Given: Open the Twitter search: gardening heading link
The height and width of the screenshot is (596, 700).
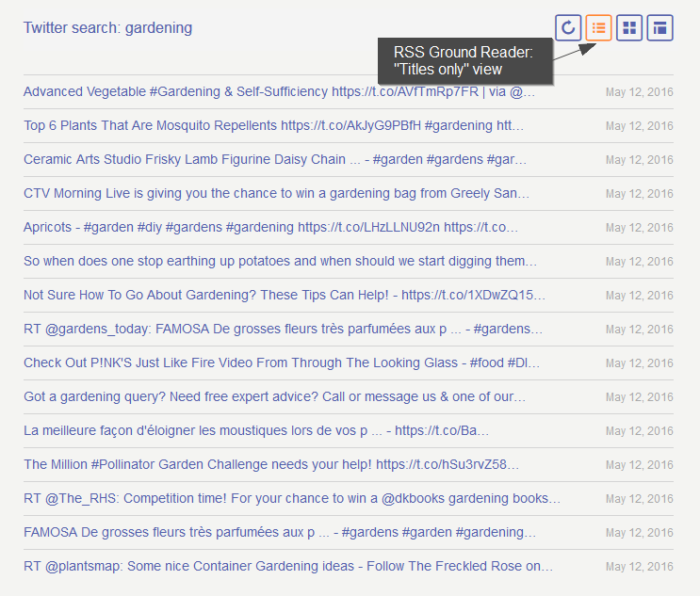Looking at the screenshot, I should pyautogui.click(x=107, y=27).
